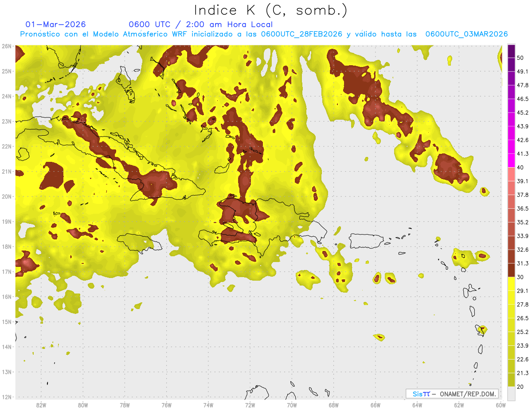Click the latitude label "22N"
Screen dimensions: 532x411
point(7,146)
